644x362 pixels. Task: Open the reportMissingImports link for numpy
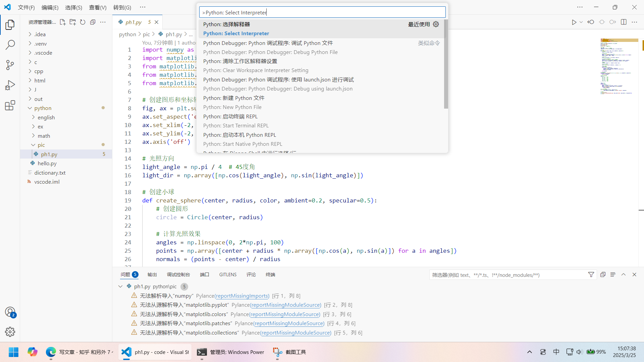click(242, 296)
